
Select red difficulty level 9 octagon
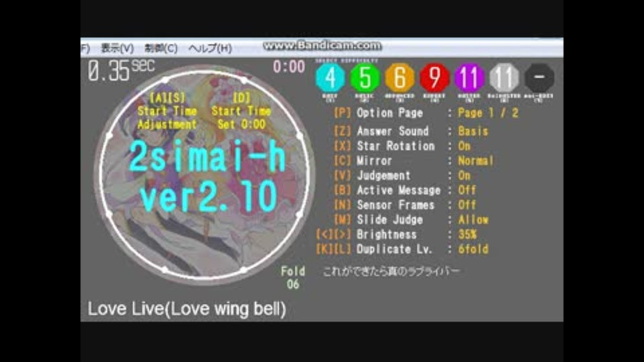[x=434, y=78]
